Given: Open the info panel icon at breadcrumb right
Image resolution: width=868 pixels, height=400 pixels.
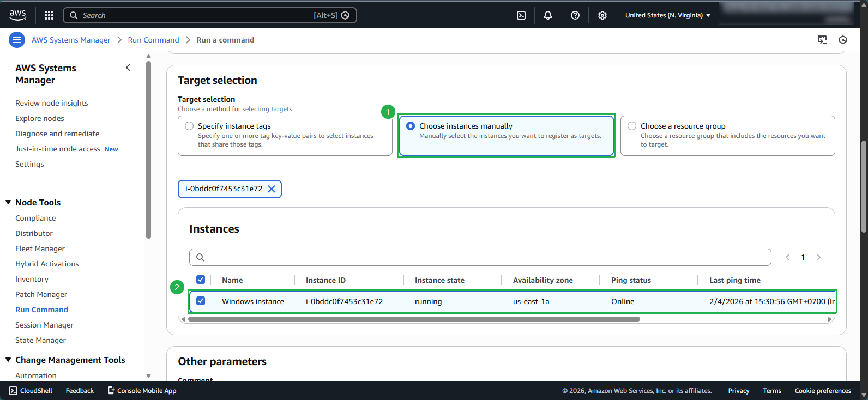Looking at the screenshot, I should click(843, 40).
